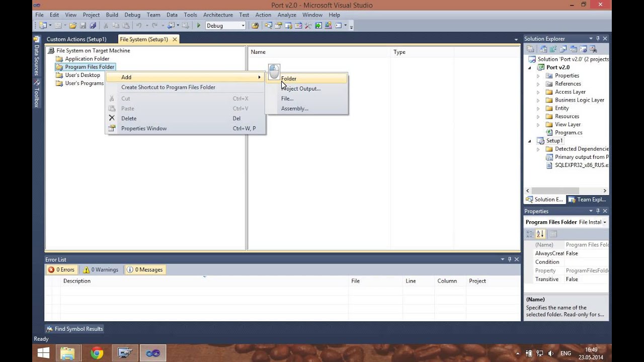Click the Find in Files toolbar icon
This screenshot has height=362, width=644.
click(255, 25)
